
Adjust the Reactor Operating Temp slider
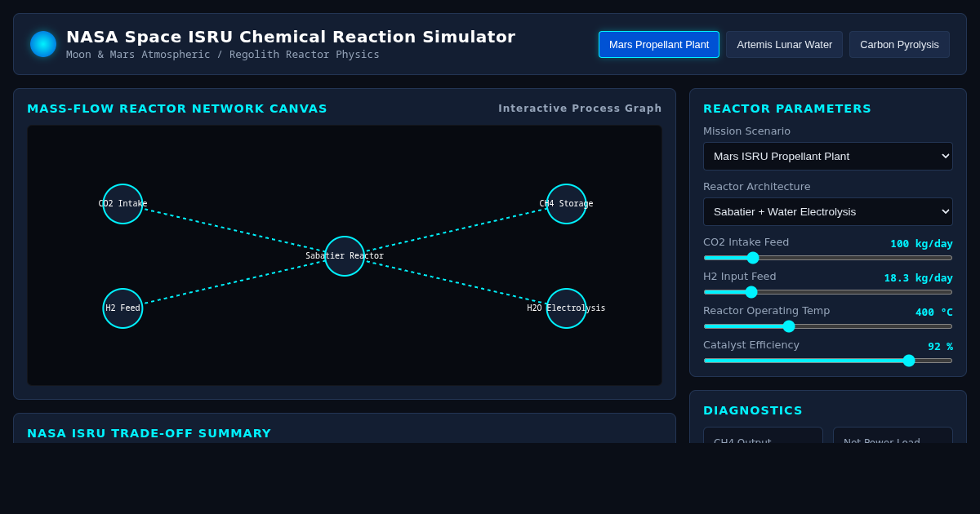tap(828, 326)
